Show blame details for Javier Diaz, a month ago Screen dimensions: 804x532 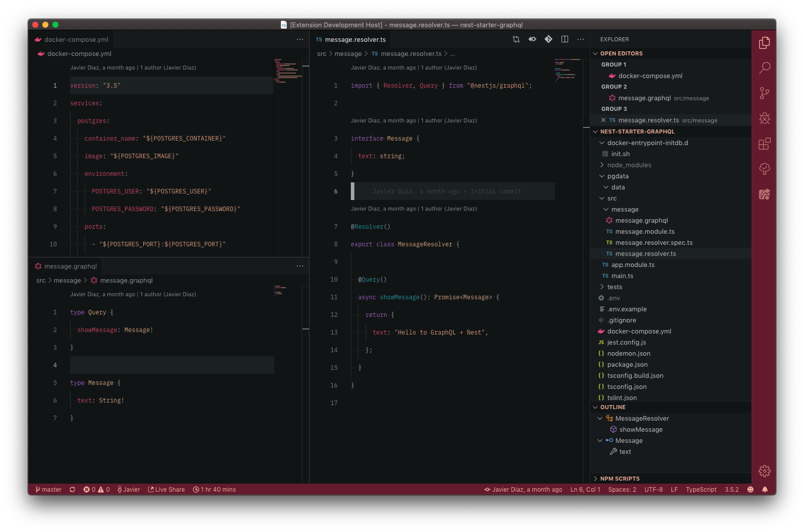click(523, 490)
